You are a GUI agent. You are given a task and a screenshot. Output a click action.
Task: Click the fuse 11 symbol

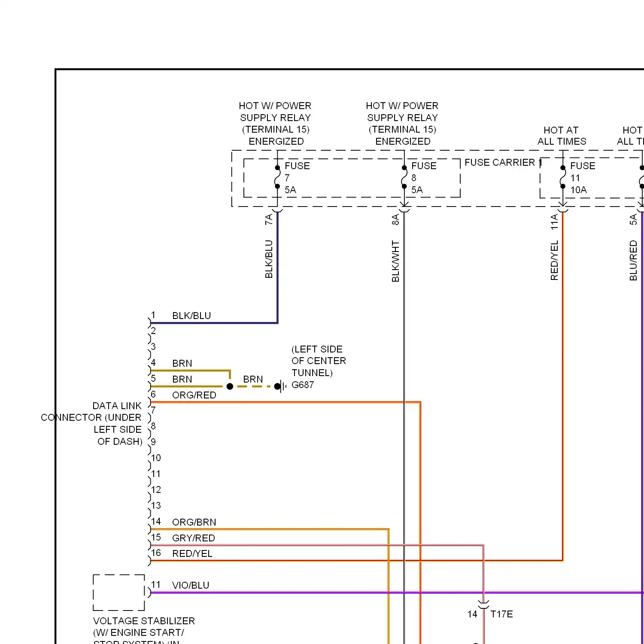pyautogui.click(x=563, y=177)
